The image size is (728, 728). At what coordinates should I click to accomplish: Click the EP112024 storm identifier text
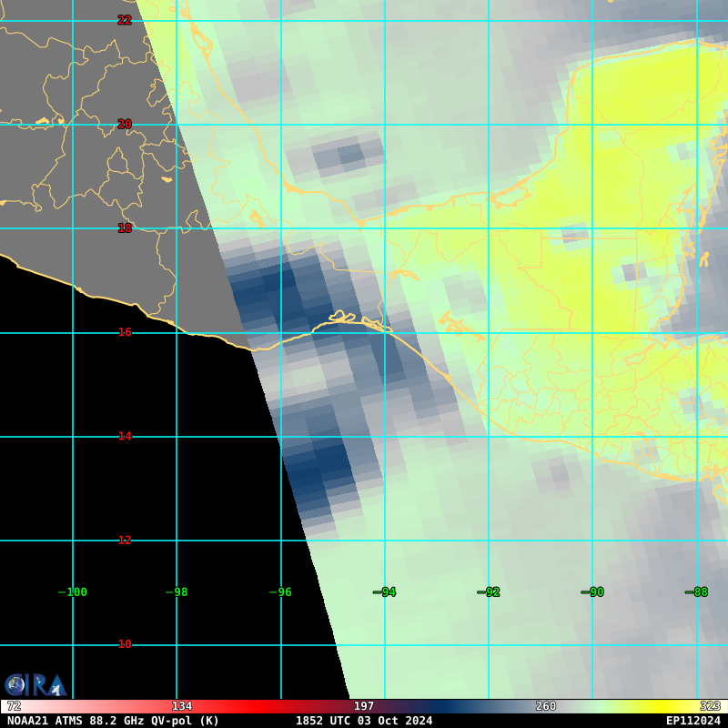(693, 721)
